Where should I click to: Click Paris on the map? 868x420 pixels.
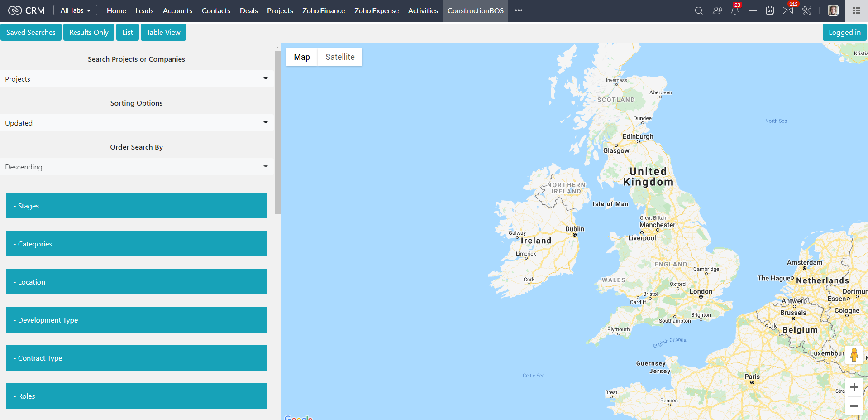[x=752, y=377]
